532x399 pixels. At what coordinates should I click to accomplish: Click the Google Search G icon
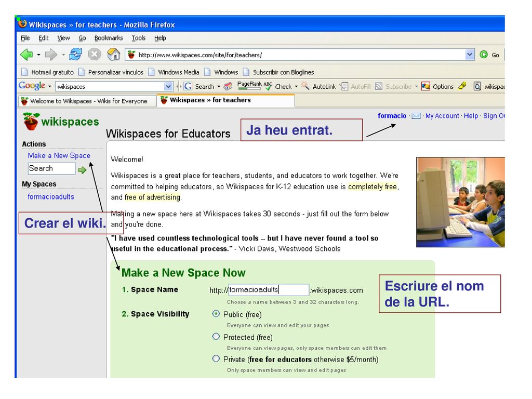(x=188, y=86)
